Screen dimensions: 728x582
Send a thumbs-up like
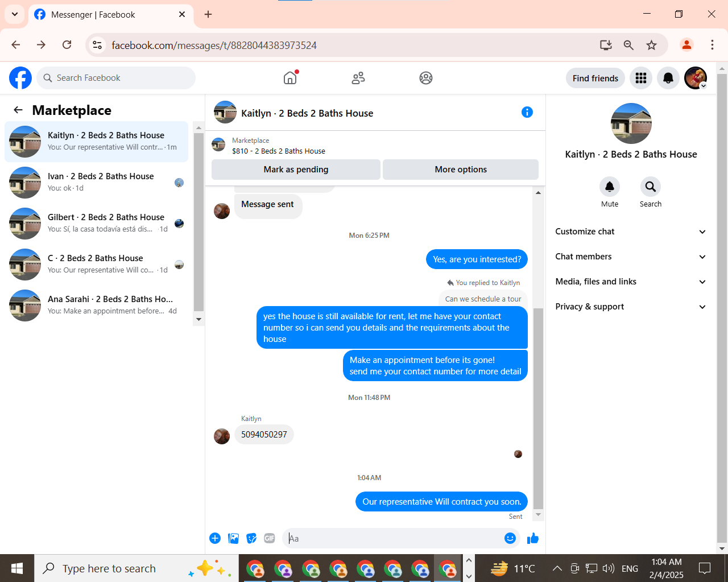point(533,538)
